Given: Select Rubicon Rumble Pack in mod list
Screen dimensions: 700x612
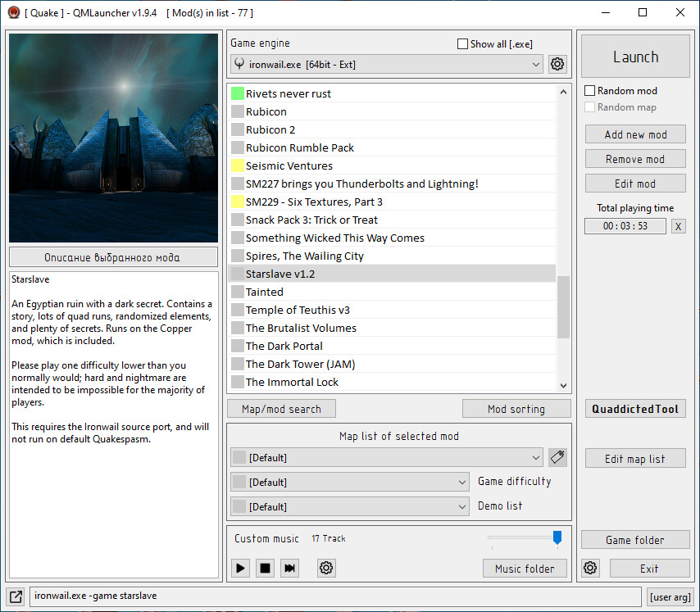Looking at the screenshot, I should 300,147.
